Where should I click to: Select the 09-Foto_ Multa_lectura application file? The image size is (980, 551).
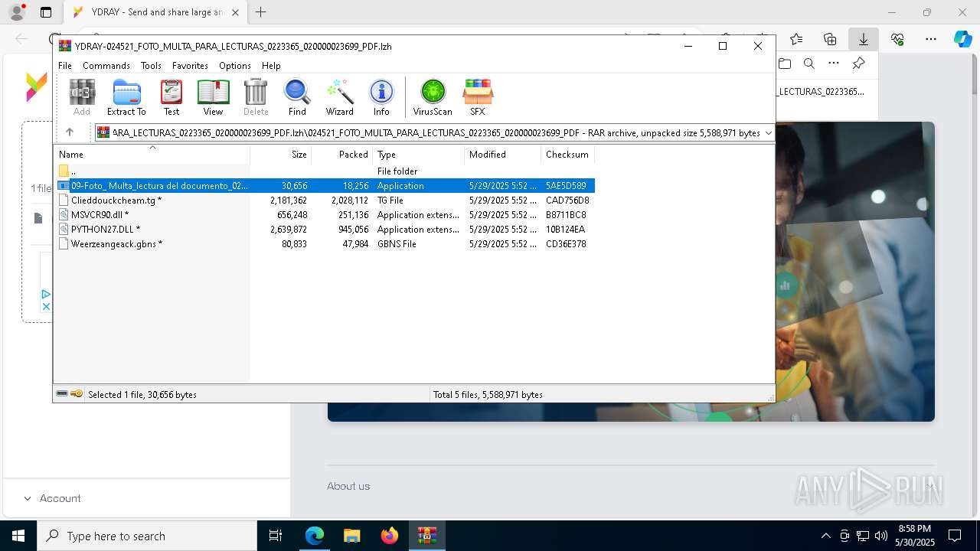pos(325,185)
